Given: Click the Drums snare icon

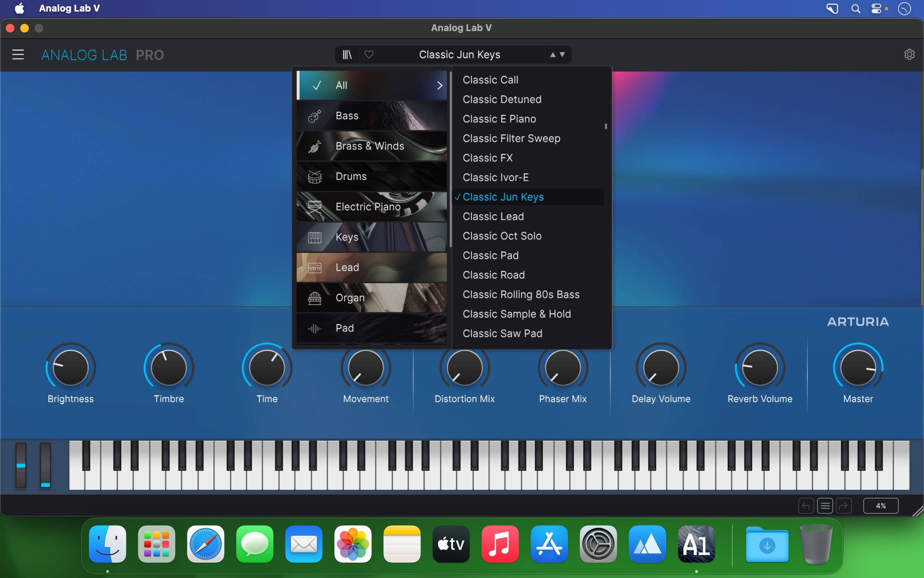Looking at the screenshot, I should coord(314,177).
